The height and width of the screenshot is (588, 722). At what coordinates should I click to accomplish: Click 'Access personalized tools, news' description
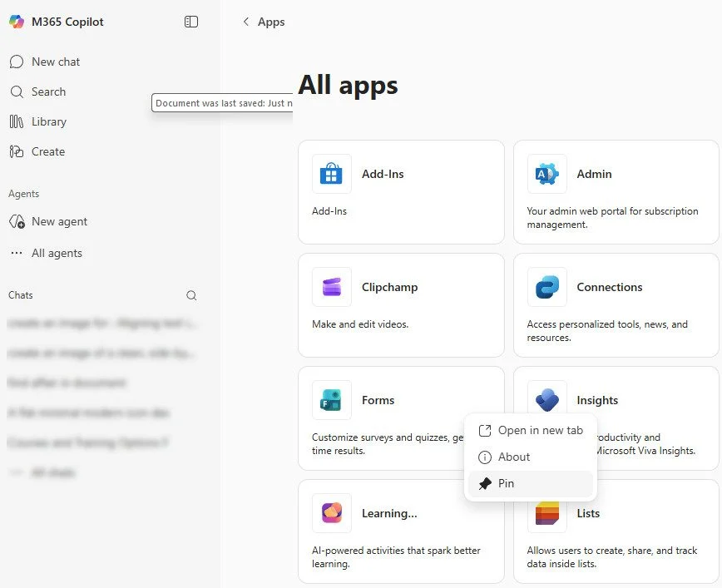tap(607, 331)
